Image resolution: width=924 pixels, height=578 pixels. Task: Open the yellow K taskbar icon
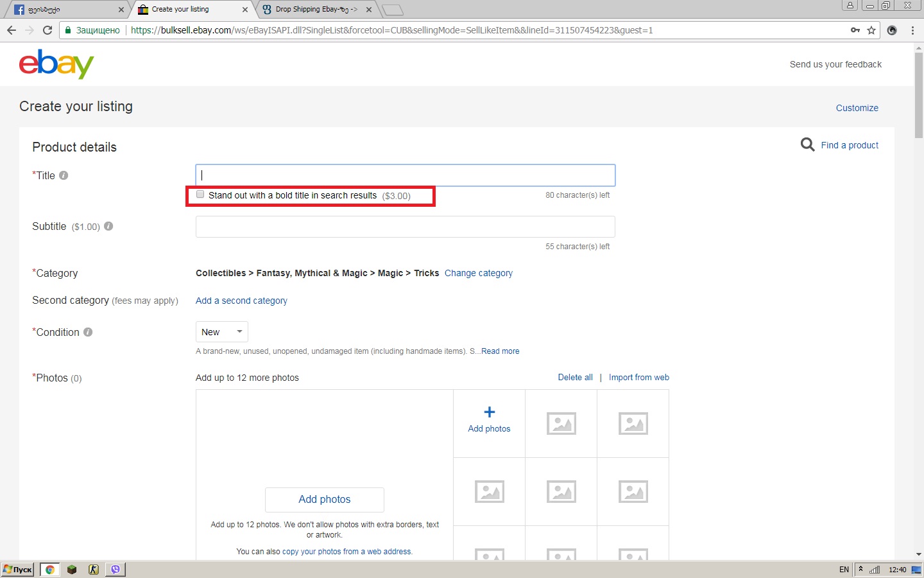tap(94, 570)
